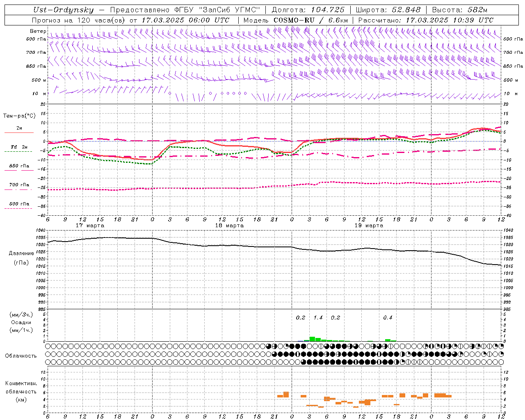The width and height of the screenshot is (525, 420).
Task: Click the 'Ветер' wind panel label
Action: (38, 31)
